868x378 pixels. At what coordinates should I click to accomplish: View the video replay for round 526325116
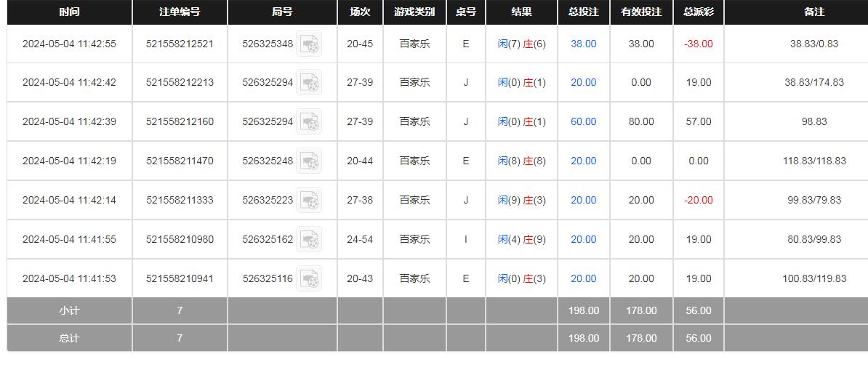click(309, 279)
